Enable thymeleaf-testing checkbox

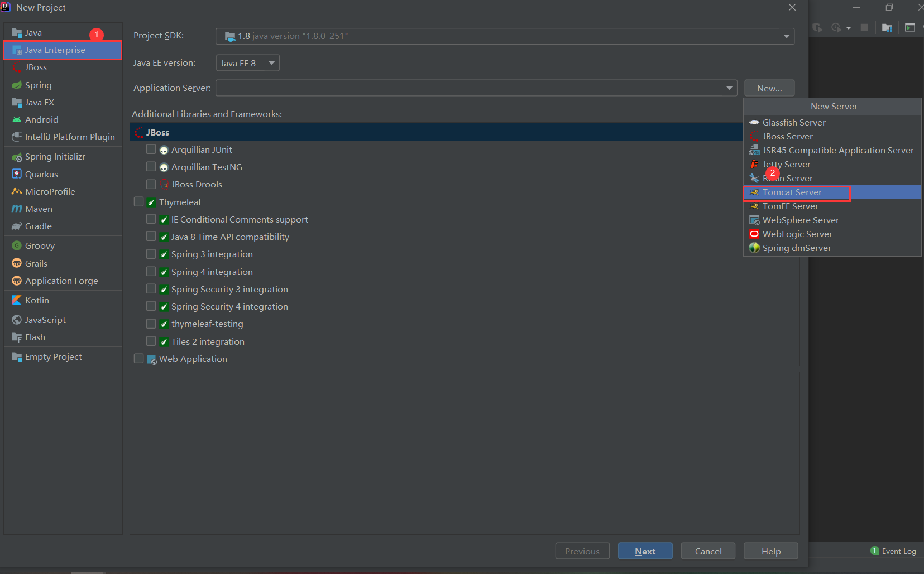(x=151, y=324)
